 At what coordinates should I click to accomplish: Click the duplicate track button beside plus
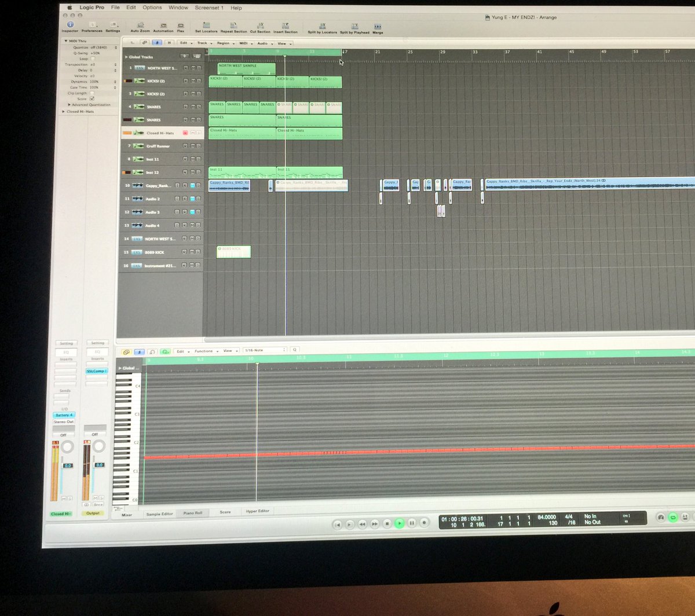pyautogui.click(x=196, y=56)
